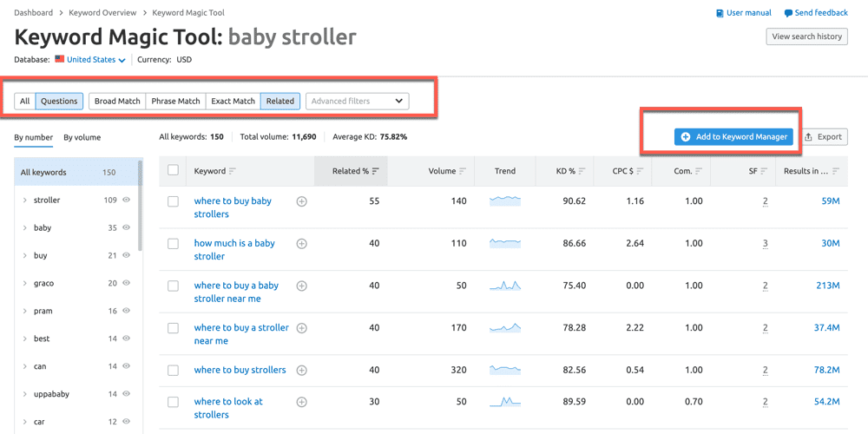Expand the pram keyword group
Viewport: 868px width, 434px height.
click(25, 312)
